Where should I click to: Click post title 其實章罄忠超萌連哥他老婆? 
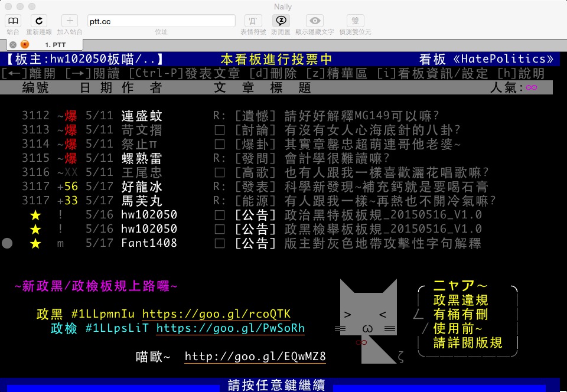372,144
